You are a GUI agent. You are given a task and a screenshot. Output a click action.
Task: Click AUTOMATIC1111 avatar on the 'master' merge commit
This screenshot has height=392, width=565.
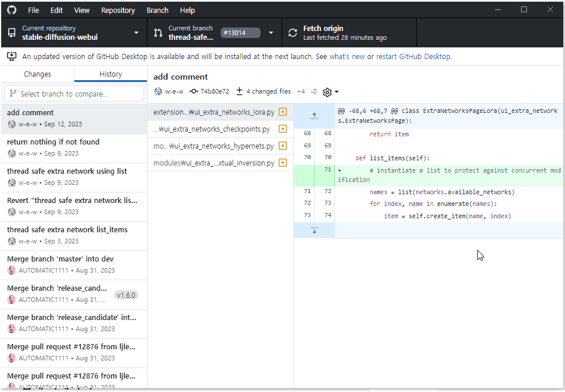coord(12,270)
